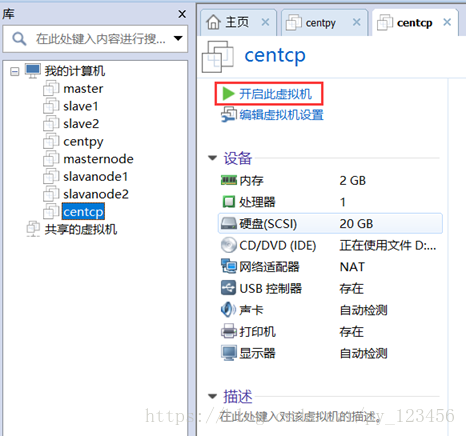Image resolution: width=466 pixels, height=436 pixels.
Task: Click the VM icon beside slave2
Action: pos(51,124)
